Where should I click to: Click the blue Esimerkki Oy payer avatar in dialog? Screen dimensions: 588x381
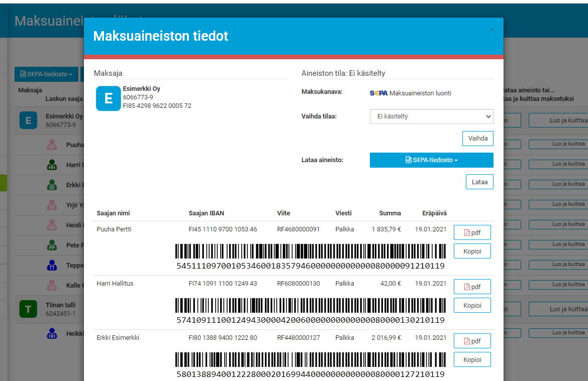point(108,98)
